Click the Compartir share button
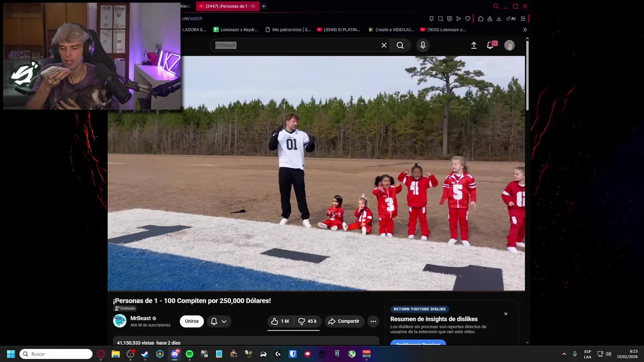The width and height of the screenshot is (644, 362). point(344,321)
